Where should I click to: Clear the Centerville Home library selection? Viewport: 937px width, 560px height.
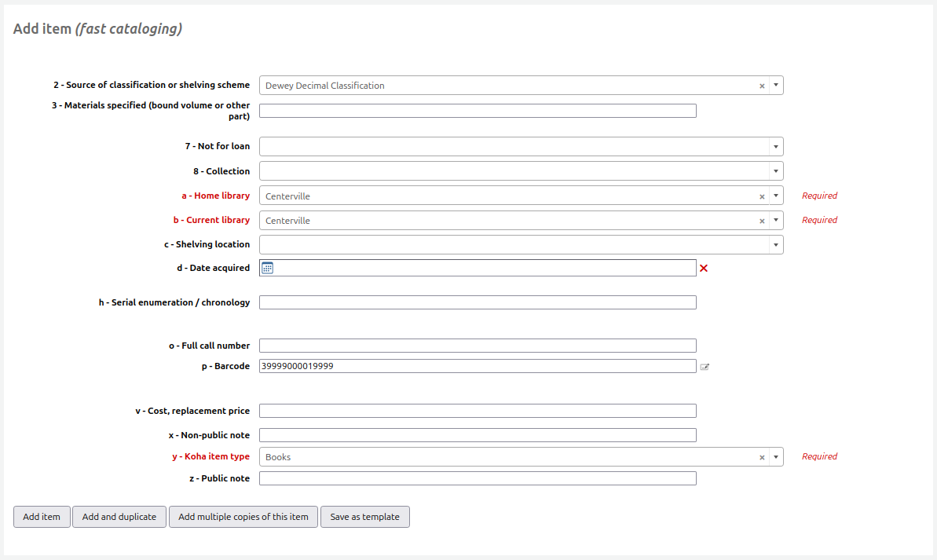coord(762,196)
